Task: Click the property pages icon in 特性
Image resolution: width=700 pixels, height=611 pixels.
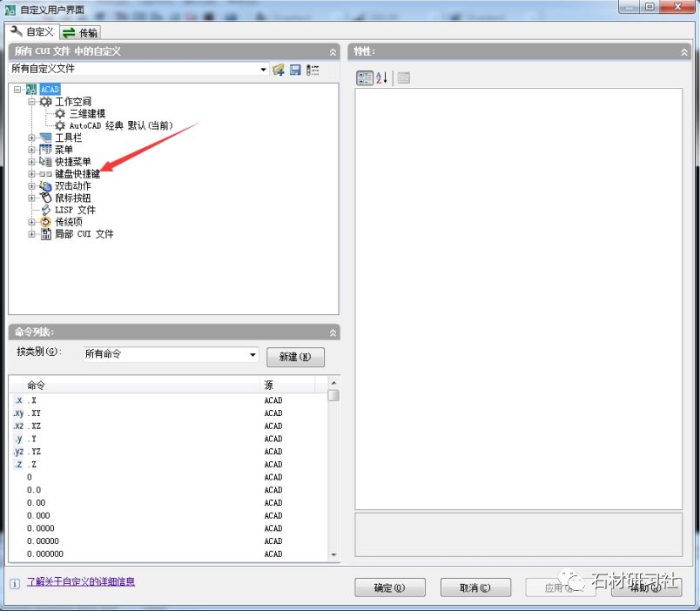Action: pos(404,77)
